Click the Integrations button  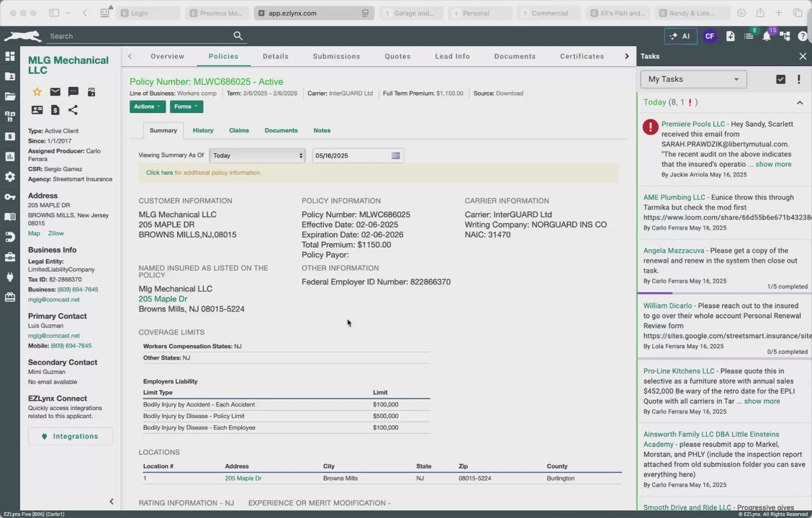[x=70, y=436]
